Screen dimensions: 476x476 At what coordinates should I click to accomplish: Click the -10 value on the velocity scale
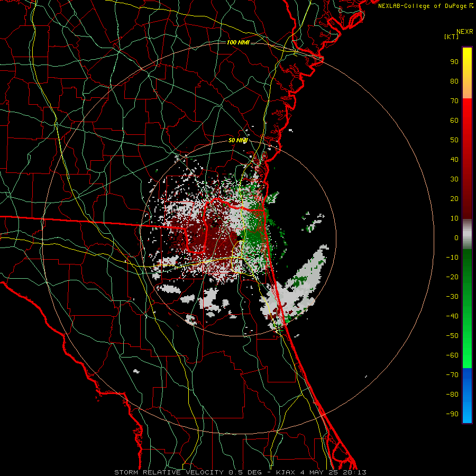point(452,258)
